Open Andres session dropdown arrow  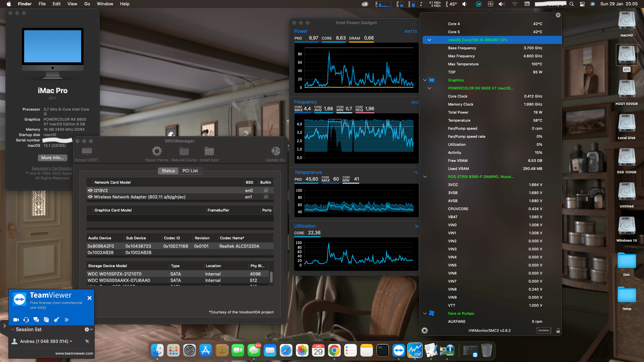[71, 341]
